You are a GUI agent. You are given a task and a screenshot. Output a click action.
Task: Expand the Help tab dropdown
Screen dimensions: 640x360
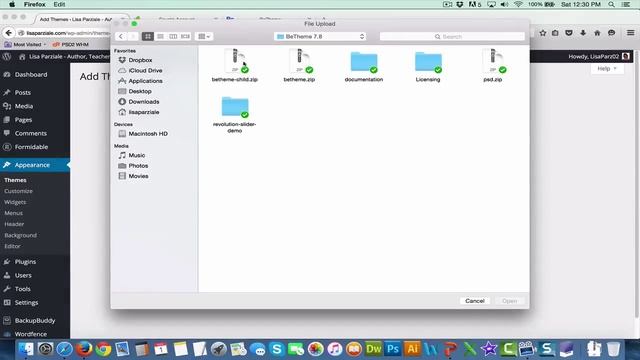pyautogui.click(x=607, y=69)
